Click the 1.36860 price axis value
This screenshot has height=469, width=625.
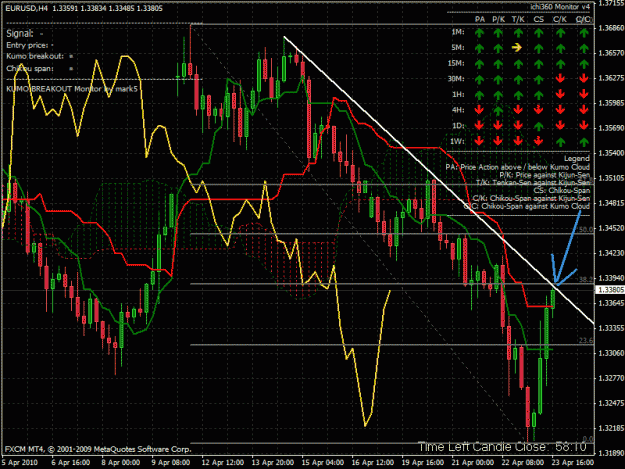611,28
